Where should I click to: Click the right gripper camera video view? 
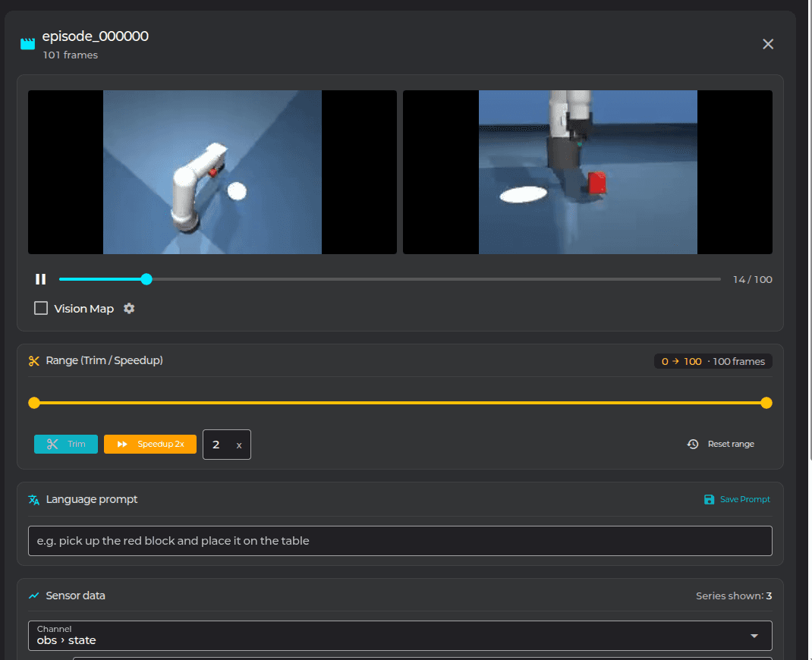point(588,172)
